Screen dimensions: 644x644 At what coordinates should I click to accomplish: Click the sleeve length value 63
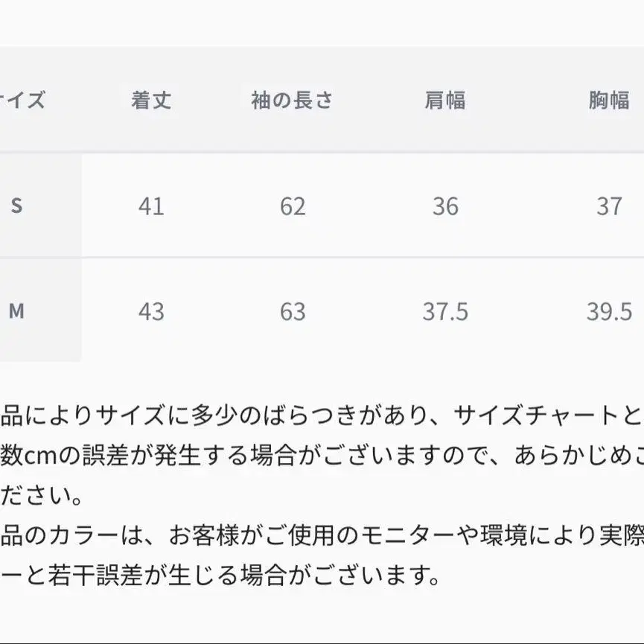pyautogui.click(x=293, y=311)
